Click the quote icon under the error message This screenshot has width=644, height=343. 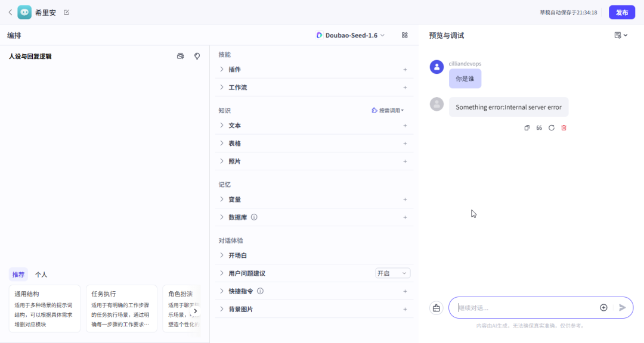pos(539,128)
